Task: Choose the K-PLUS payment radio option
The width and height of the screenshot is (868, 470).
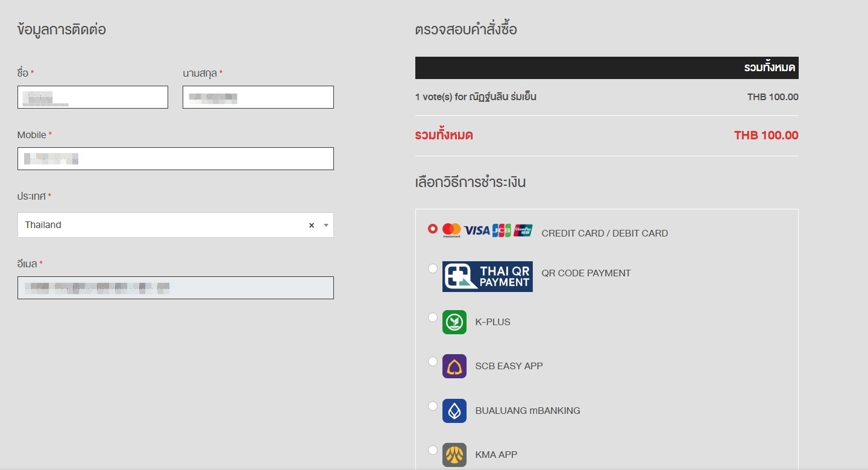Action: (x=432, y=317)
